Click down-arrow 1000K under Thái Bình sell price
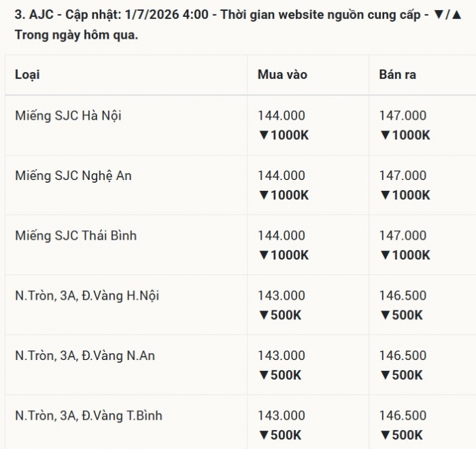 405,255
